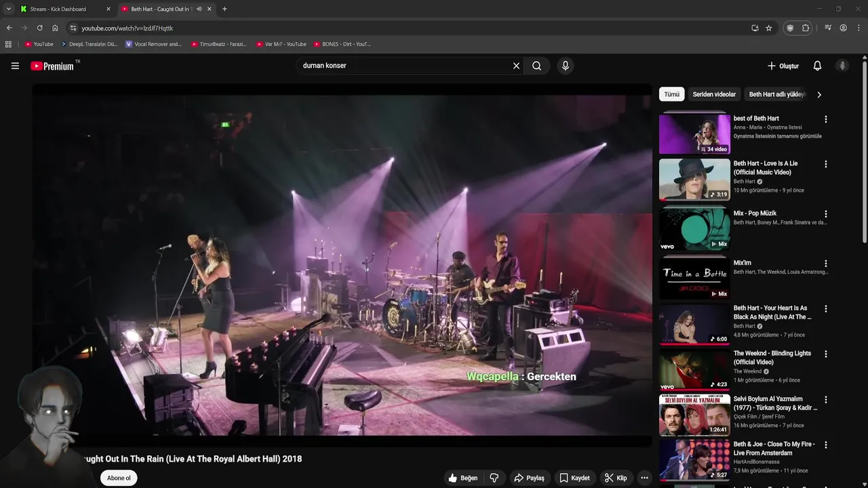Dislike the video with thumbs-down
This screenshot has height=488, width=868.
[494, 478]
